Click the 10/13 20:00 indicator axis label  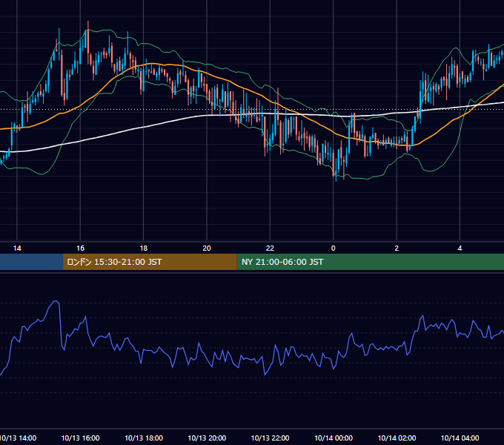pos(207,438)
